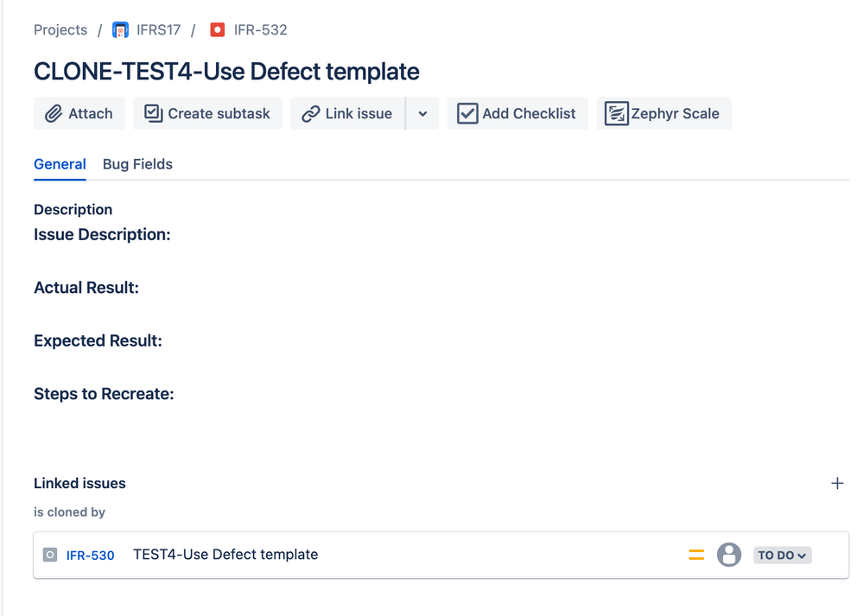Image resolution: width=863 pixels, height=616 pixels.
Task: Click the medium priority icon on IFR-530
Action: coord(696,556)
